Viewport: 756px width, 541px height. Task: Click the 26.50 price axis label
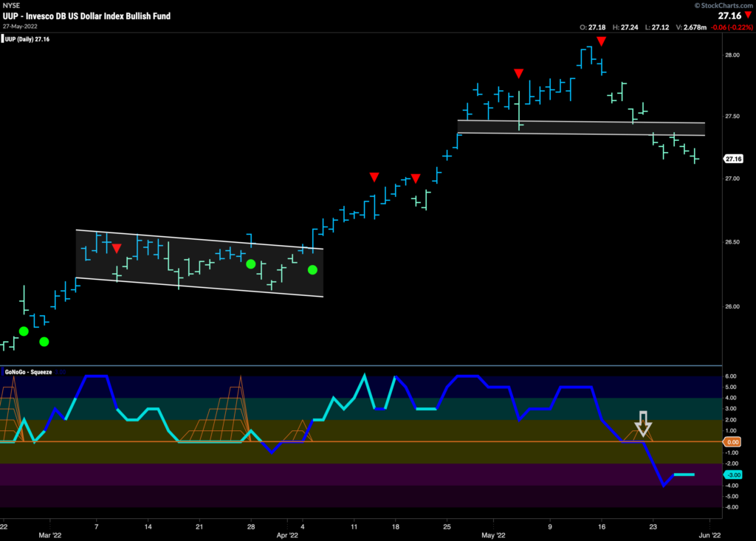(732, 242)
